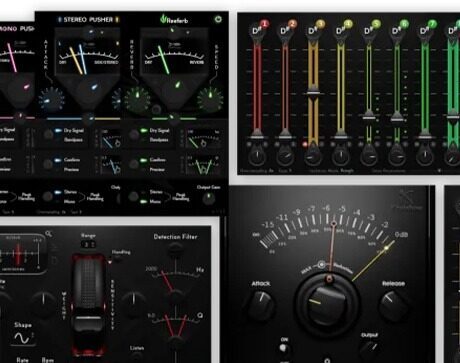Image resolution: width=460 pixels, height=363 pixels.
Task: Click the blue-yellow horizontal slider handle
Action: click(x=88, y=118)
